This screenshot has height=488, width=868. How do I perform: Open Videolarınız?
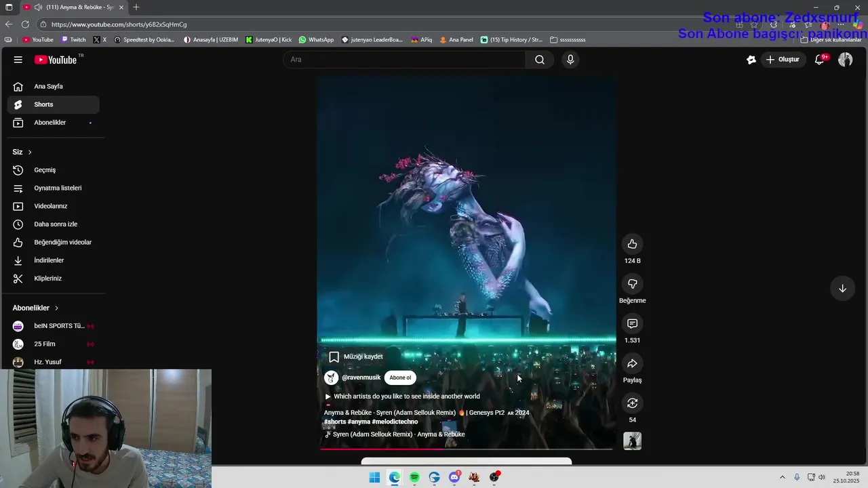(54, 206)
